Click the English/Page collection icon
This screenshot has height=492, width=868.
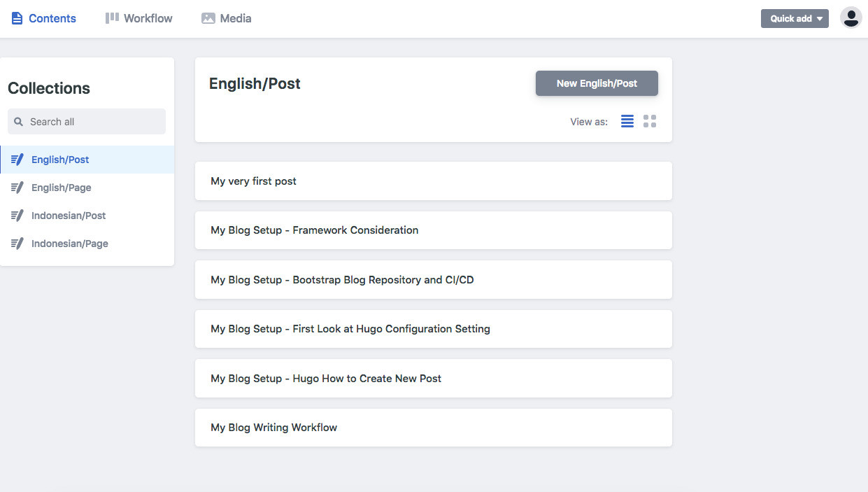point(17,188)
